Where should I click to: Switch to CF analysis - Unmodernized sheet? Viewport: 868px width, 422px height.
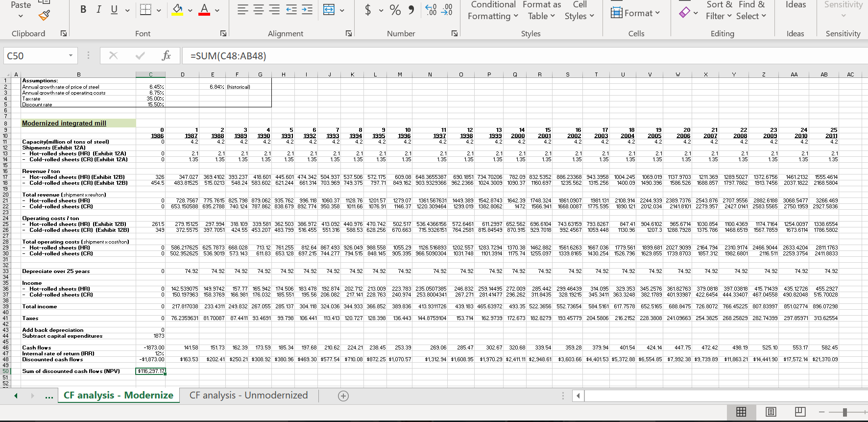tap(248, 395)
